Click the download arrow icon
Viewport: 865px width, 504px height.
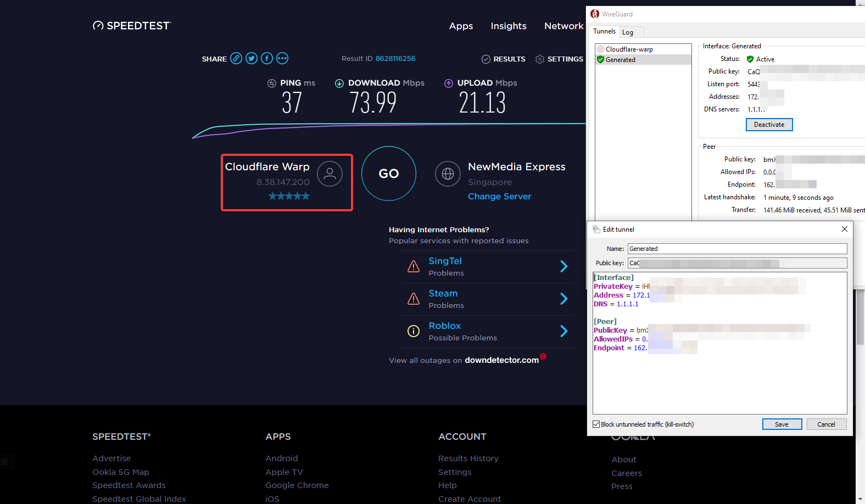click(339, 83)
